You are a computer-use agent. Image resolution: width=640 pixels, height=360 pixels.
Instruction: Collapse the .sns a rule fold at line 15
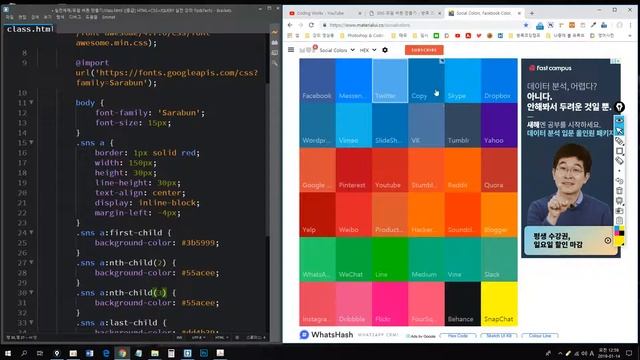(31, 142)
